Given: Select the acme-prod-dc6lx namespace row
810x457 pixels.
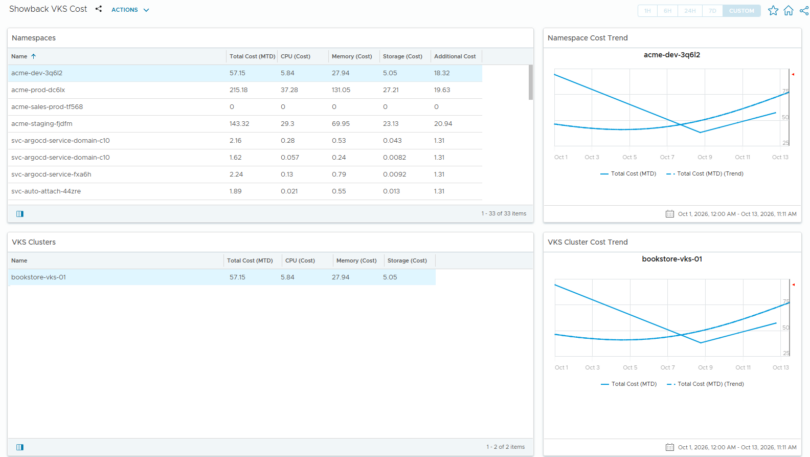Looking at the screenshot, I should pyautogui.click(x=245, y=90).
